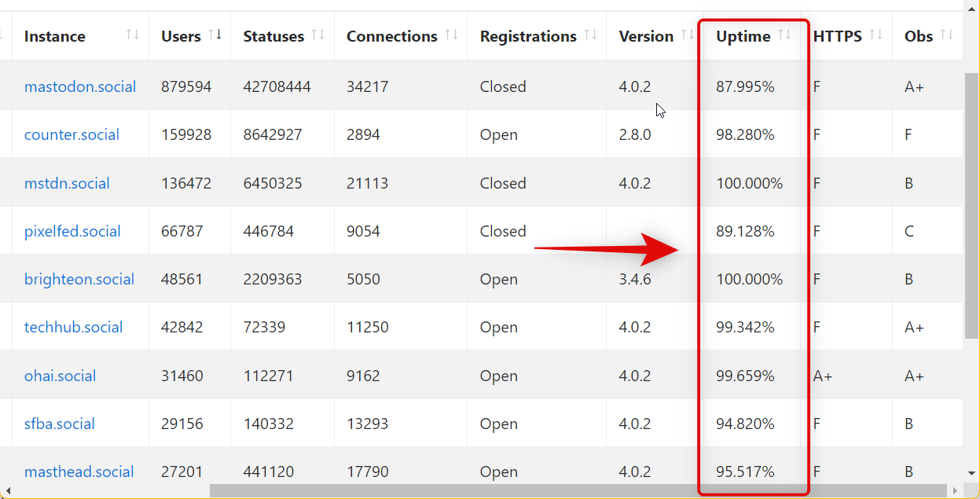This screenshot has width=980, height=499.
Task: Sort table by Registrations column arrows
Action: coord(590,35)
